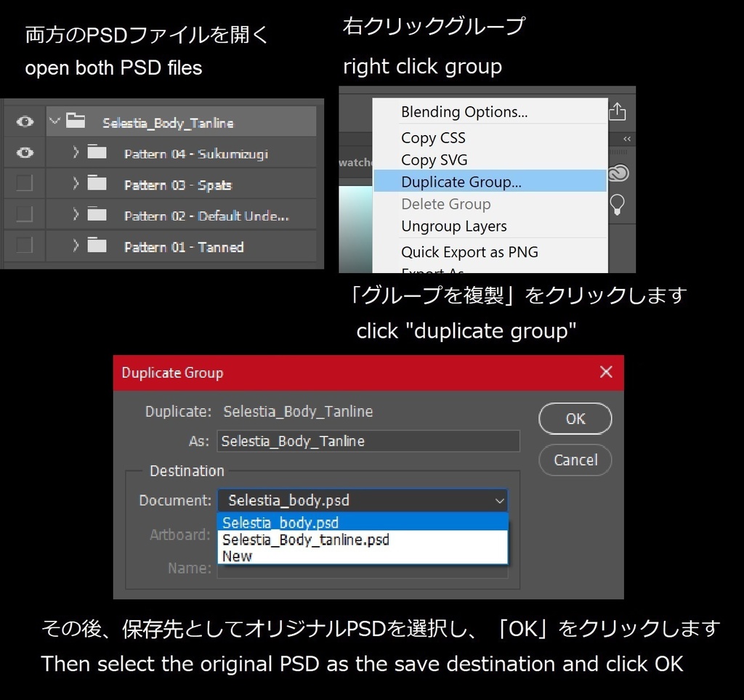Click the Creative Cloud sync icon

point(618,173)
